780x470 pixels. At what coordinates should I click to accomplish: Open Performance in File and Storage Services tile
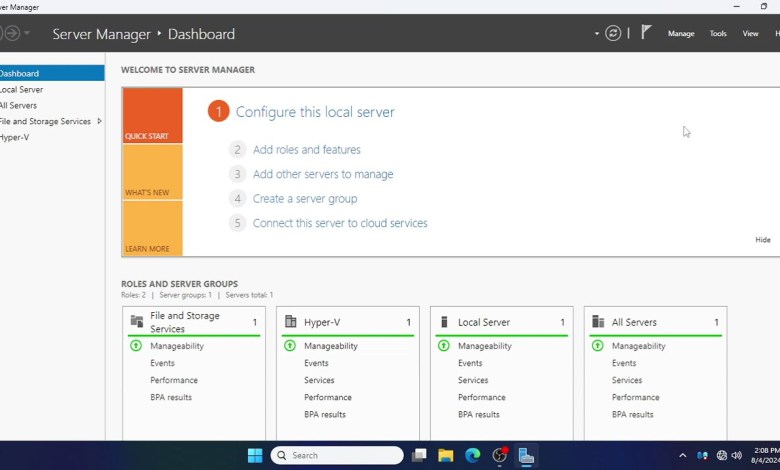coord(174,380)
